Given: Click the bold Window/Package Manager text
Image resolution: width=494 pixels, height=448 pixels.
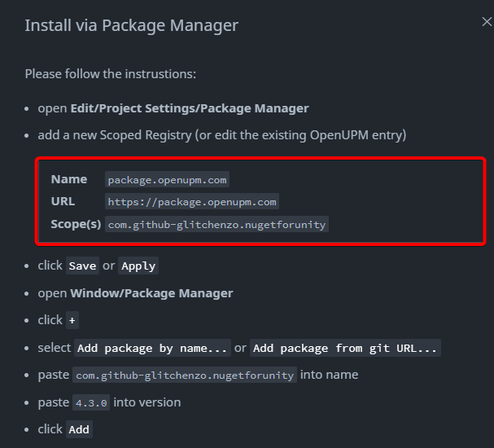Looking at the screenshot, I should click(151, 293).
